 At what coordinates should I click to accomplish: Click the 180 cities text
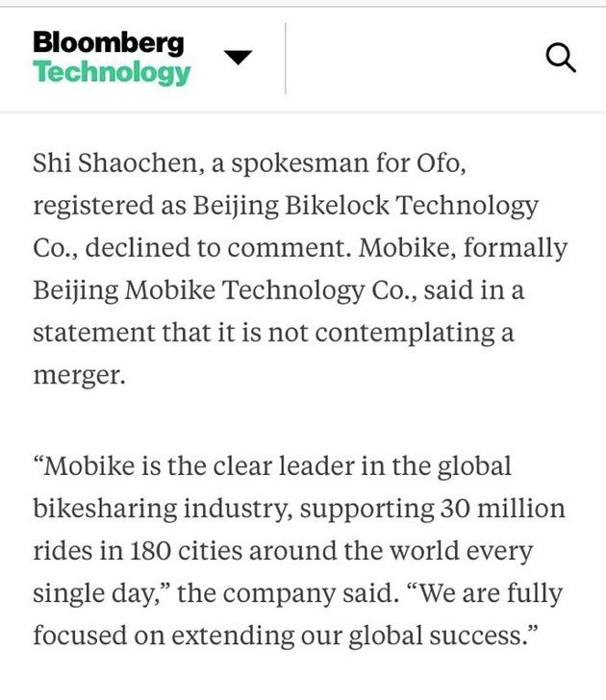click(x=186, y=550)
